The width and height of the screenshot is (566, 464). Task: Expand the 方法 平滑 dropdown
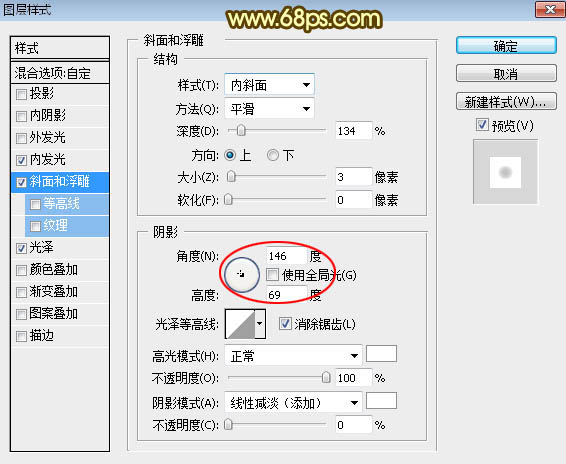tap(269, 109)
